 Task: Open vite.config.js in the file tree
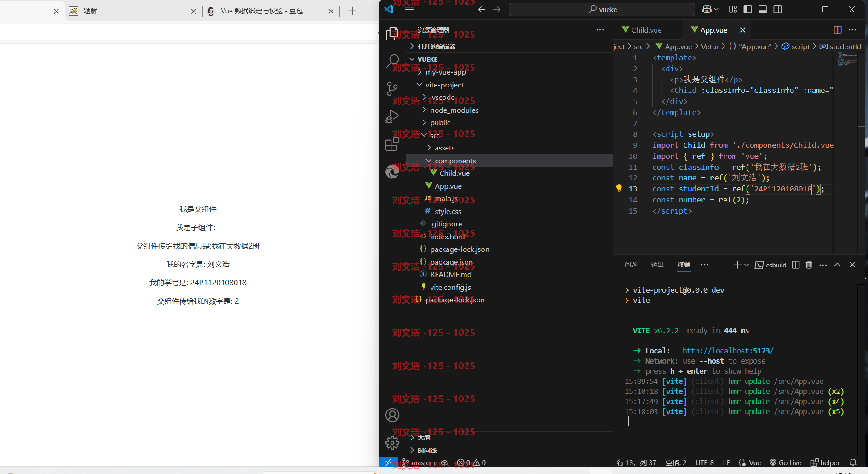tap(509, 287)
